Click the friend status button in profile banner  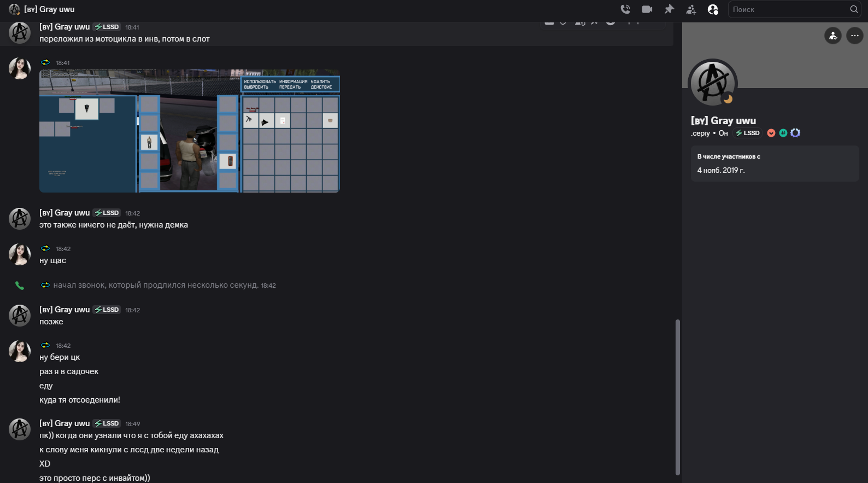click(832, 36)
